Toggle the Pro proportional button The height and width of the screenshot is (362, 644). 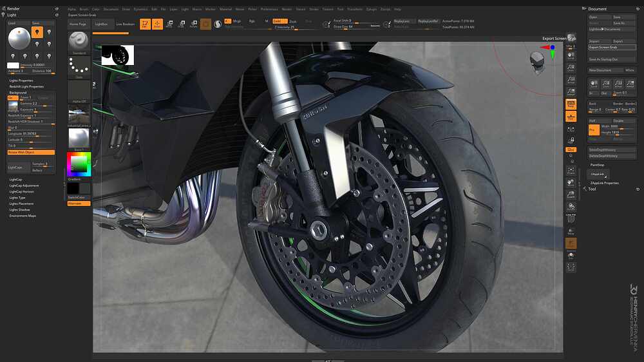(594, 130)
